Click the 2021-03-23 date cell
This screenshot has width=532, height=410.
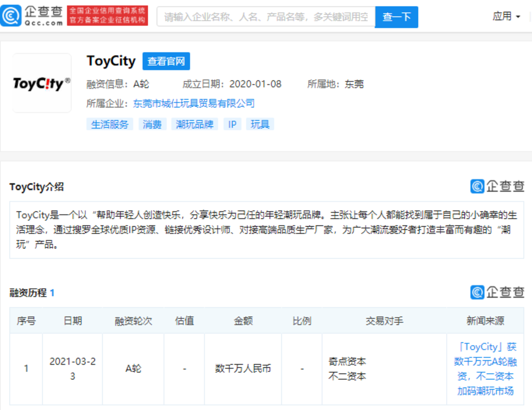pyautogui.click(x=72, y=369)
